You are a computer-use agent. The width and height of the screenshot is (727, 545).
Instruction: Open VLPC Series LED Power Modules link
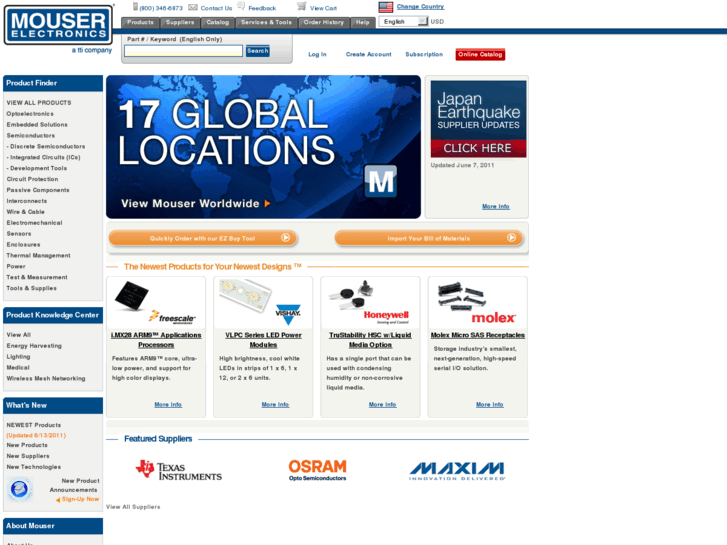263,340
